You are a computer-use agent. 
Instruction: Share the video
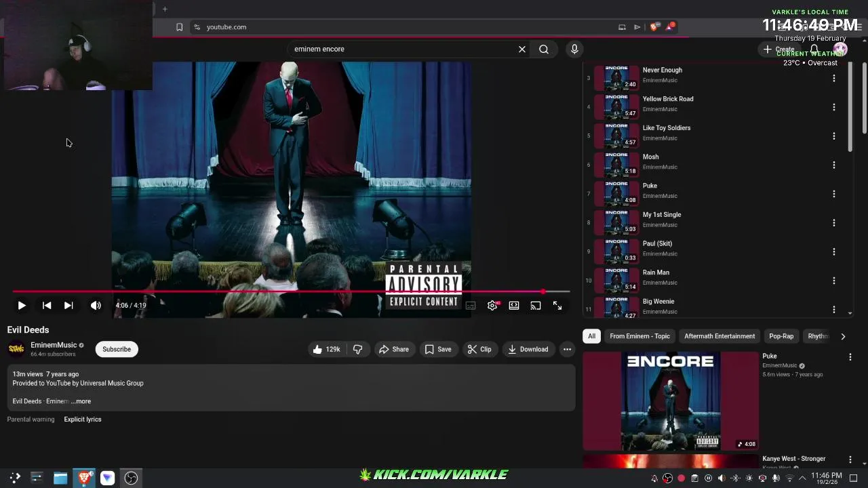point(394,350)
